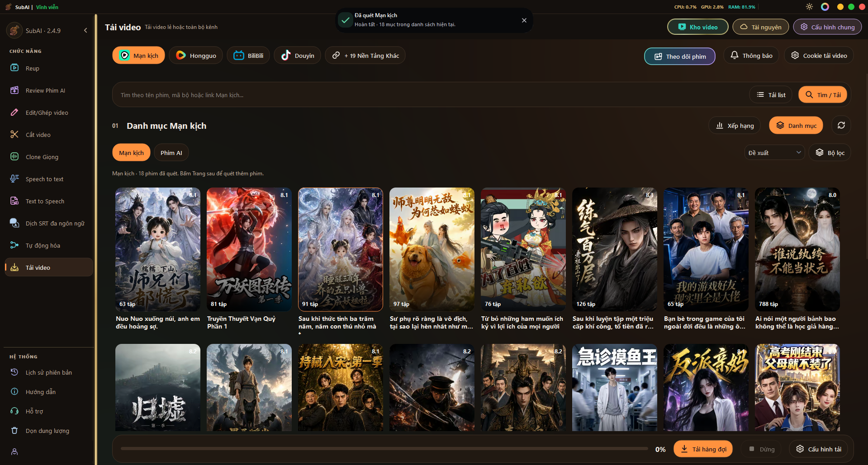Select the Phim AI category chip
The width and height of the screenshot is (868, 465).
tap(171, 153)
